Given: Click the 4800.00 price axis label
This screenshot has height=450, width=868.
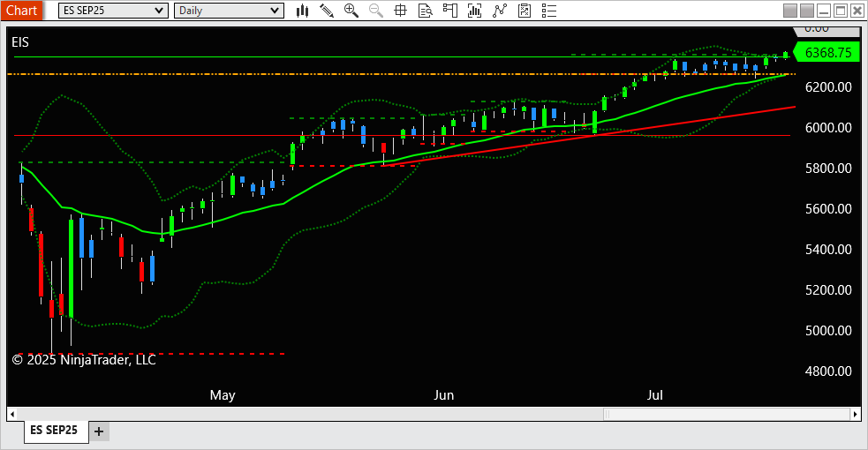Looking at the screenshot, I should pyautogui.click(x=828, y=371).
